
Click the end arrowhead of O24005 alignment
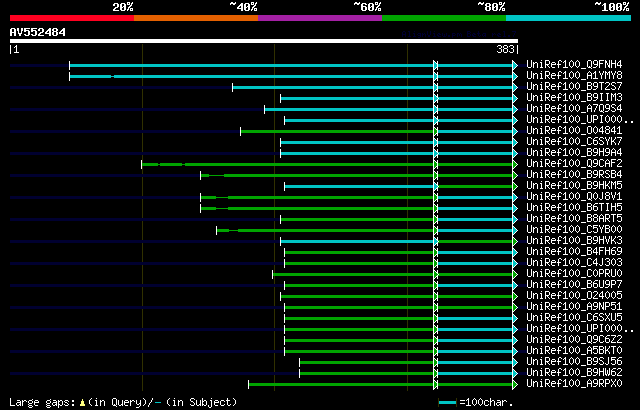click(x=515, y=297)
